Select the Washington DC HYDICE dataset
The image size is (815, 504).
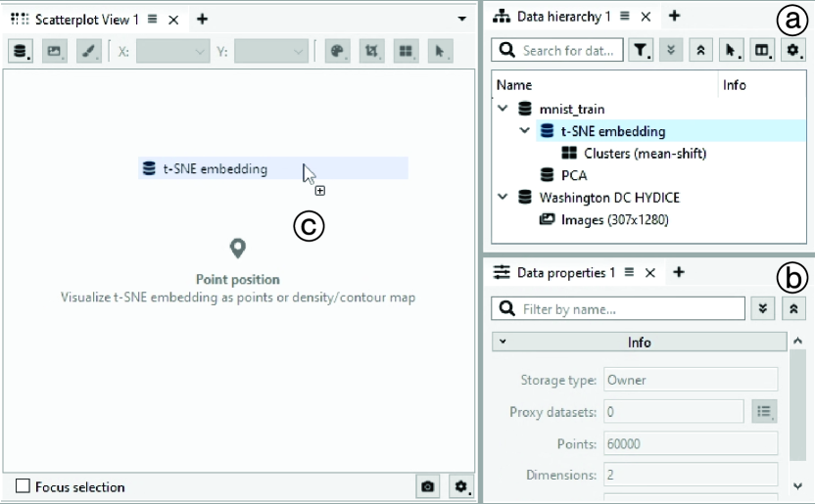609,198
